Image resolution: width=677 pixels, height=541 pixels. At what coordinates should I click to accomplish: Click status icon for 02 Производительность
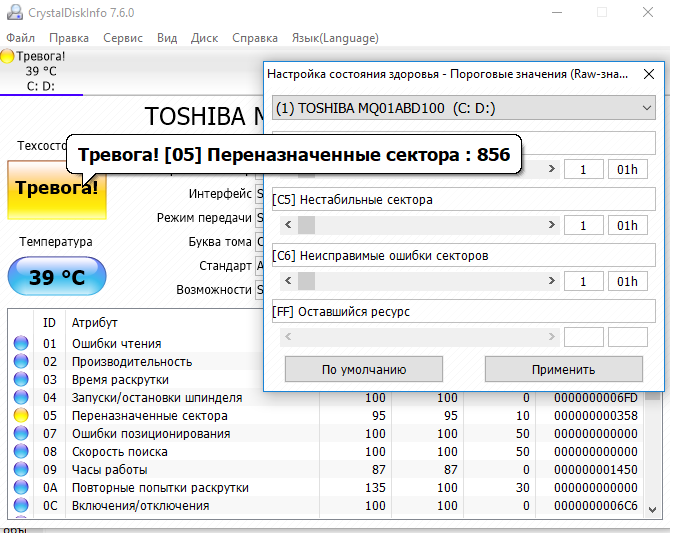tap(21, 361)
